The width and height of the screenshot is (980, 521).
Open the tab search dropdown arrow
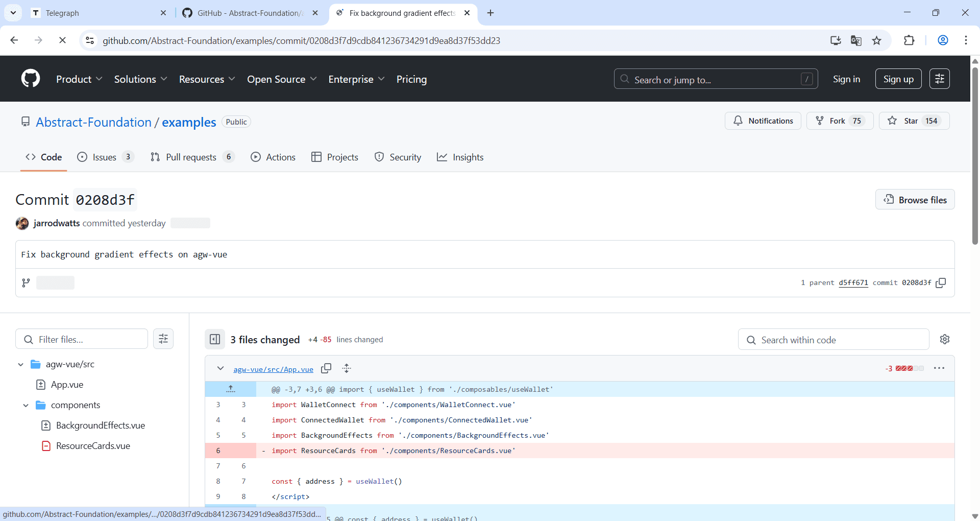(13, 13)
